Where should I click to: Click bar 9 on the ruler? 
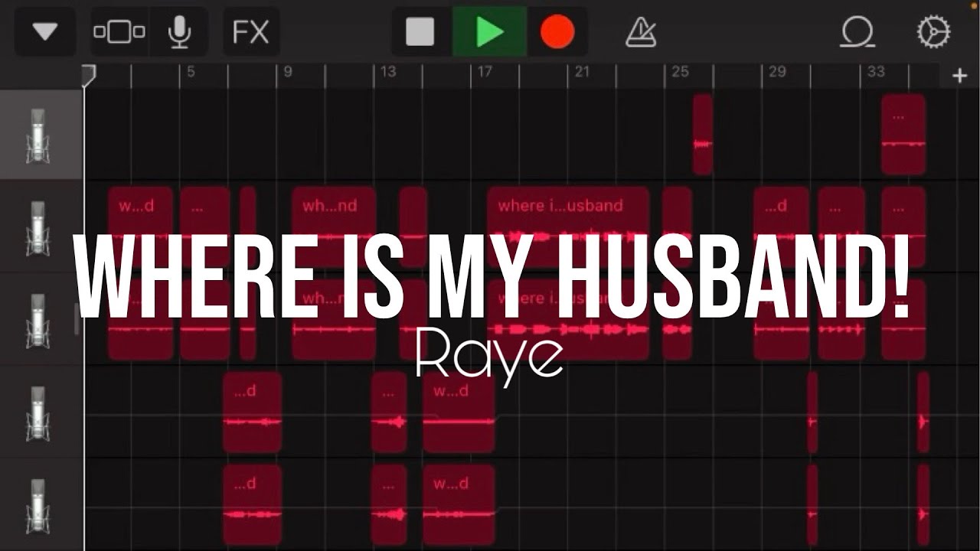(288, 72)
